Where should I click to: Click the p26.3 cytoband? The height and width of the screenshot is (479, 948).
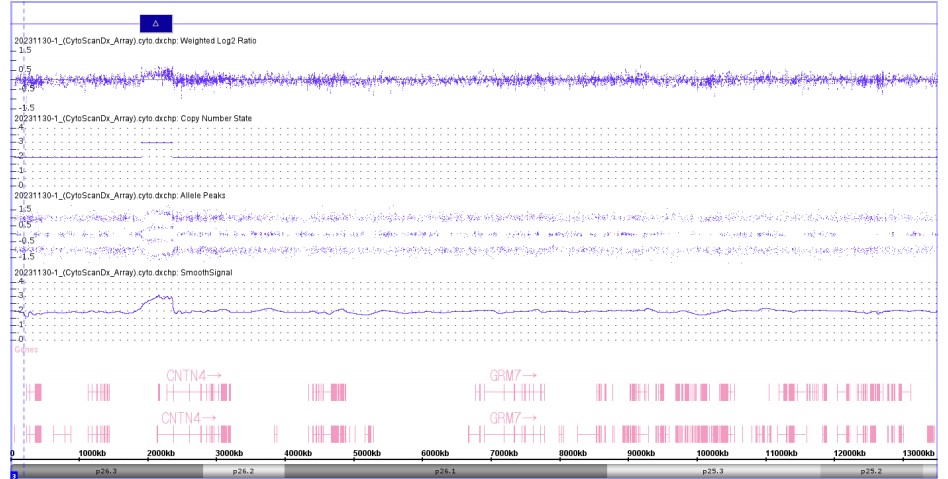pyautogui.click(x=105, y=470)
